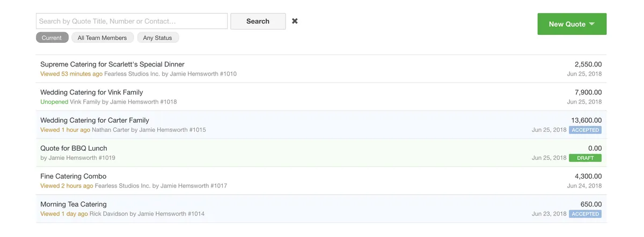Click the 2,550.00 quote amount

click(x=588, y=64)
